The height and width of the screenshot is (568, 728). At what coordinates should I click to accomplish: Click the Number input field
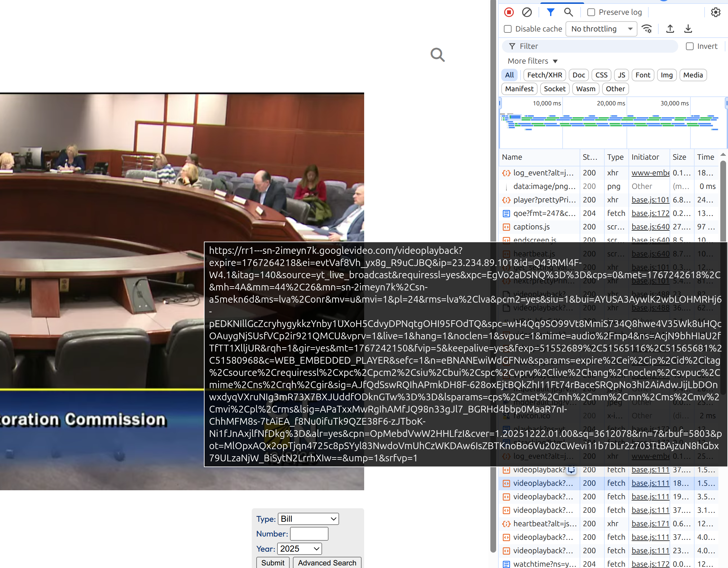coord(309,534)
